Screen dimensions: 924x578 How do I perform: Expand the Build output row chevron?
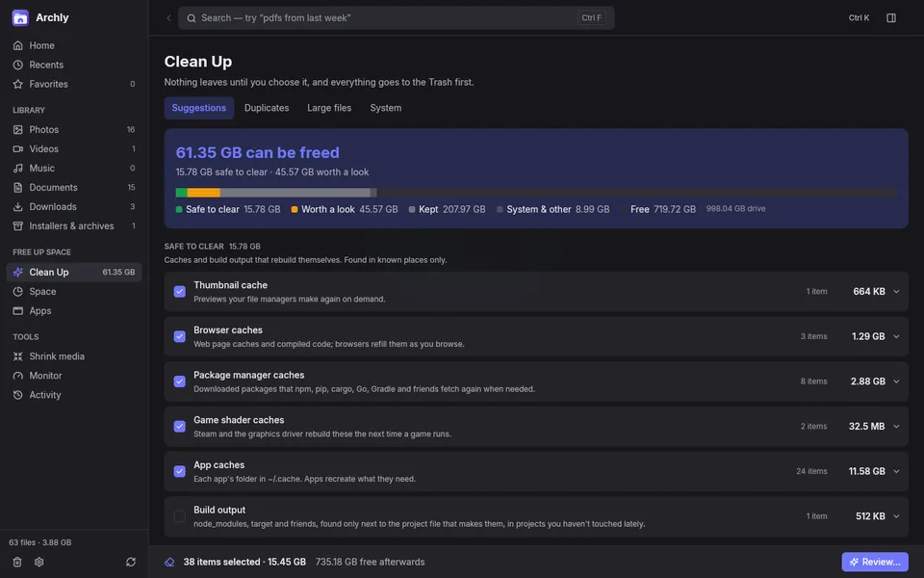896,516
